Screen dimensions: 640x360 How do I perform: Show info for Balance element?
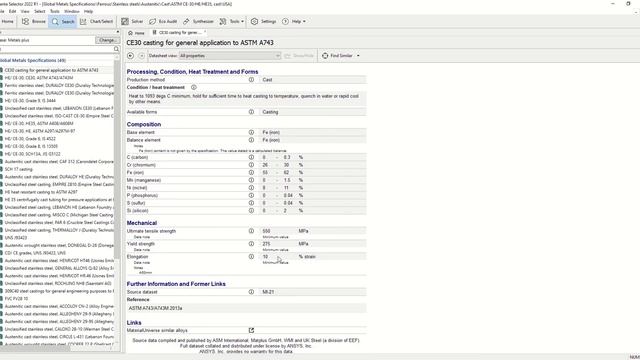(251, 140)
